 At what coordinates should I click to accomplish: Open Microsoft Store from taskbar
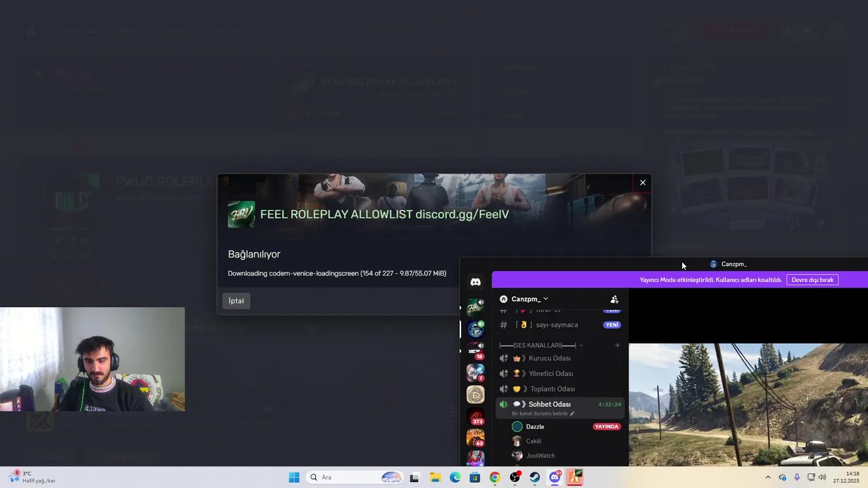coord(475,477)
